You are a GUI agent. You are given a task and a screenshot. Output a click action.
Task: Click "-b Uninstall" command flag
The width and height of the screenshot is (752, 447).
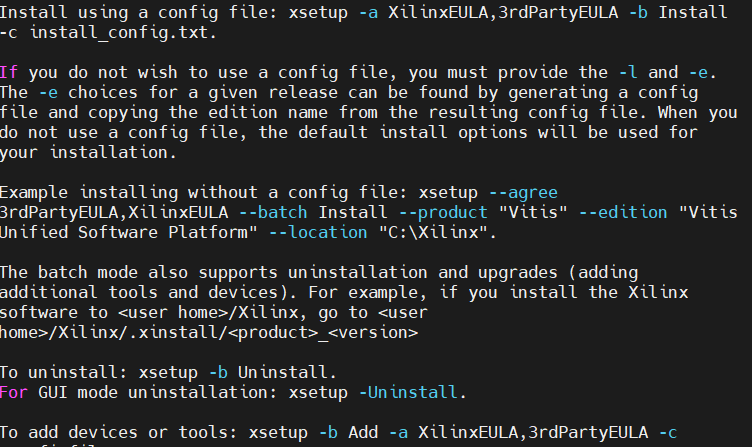coord(268,372)
